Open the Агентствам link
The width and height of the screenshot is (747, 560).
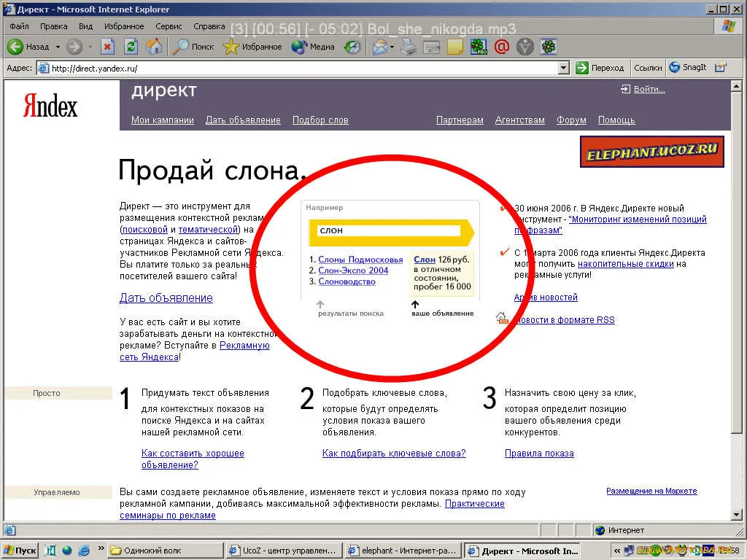point(519,120)
